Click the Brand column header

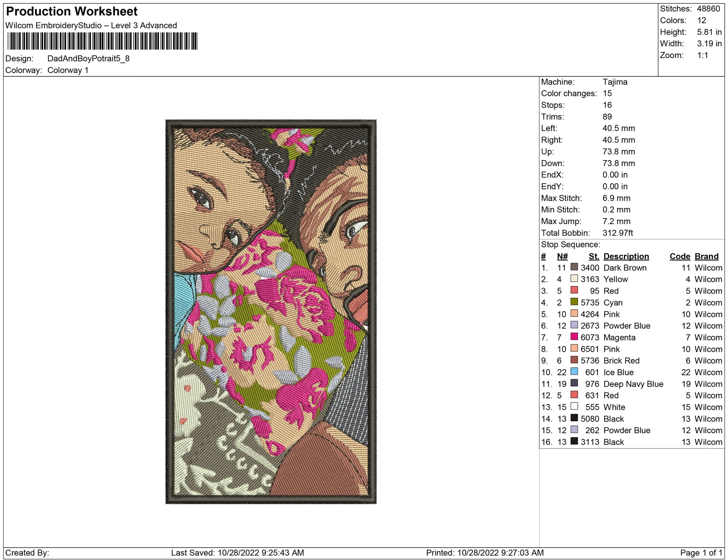pos(706,256)
